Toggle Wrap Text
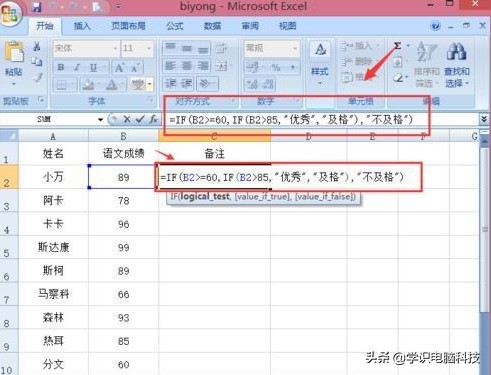 point(221,48)
